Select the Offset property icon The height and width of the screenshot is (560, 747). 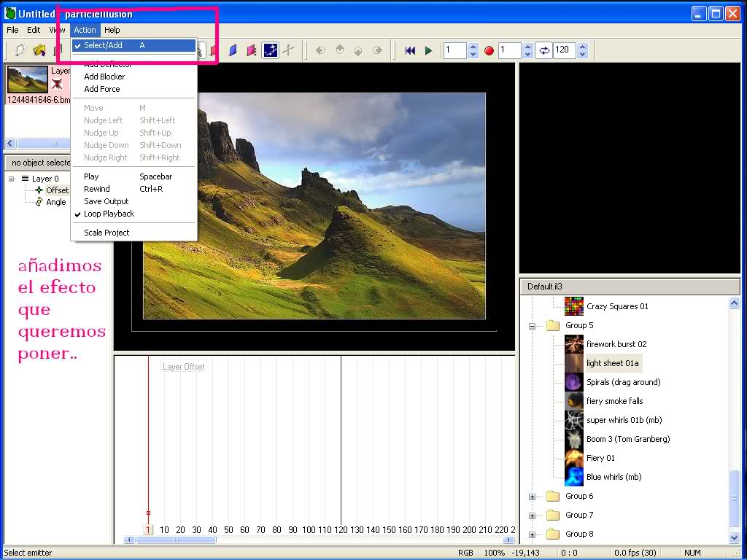pos(39,190)
